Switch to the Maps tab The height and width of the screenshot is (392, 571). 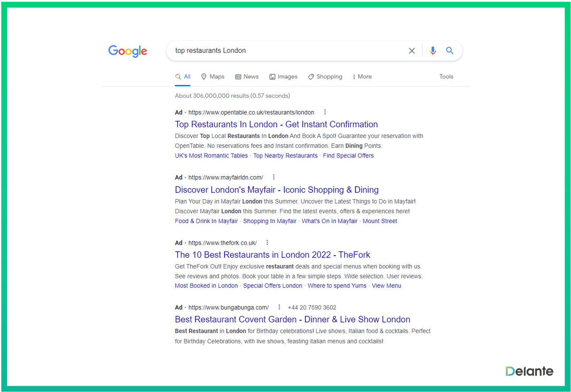pos(212,77)
